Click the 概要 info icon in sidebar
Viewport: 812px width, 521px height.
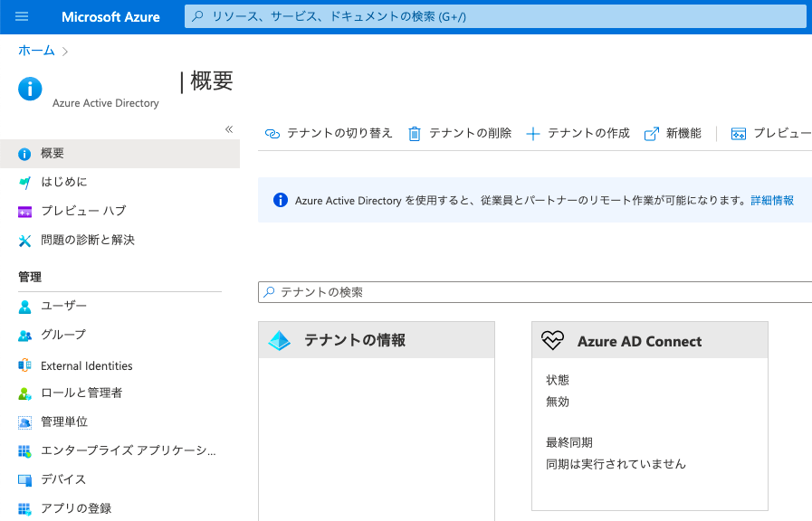pyautogui.click(x=24, y=154)
